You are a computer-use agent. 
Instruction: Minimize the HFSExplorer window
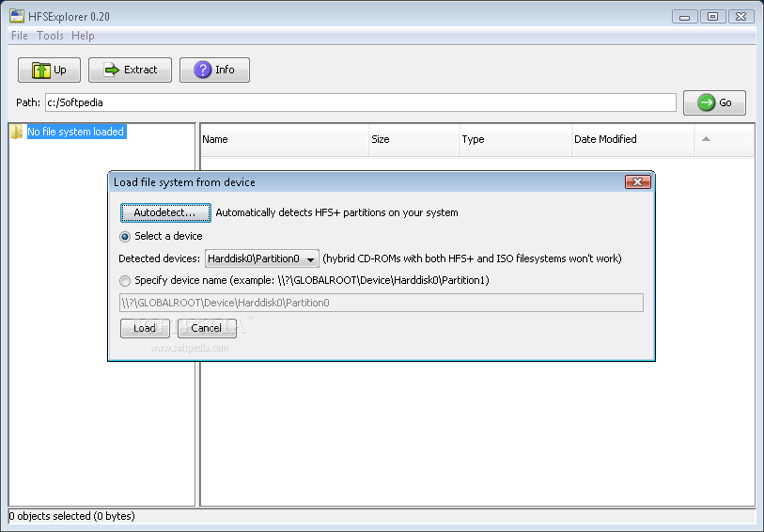click(x=684, y=17)
